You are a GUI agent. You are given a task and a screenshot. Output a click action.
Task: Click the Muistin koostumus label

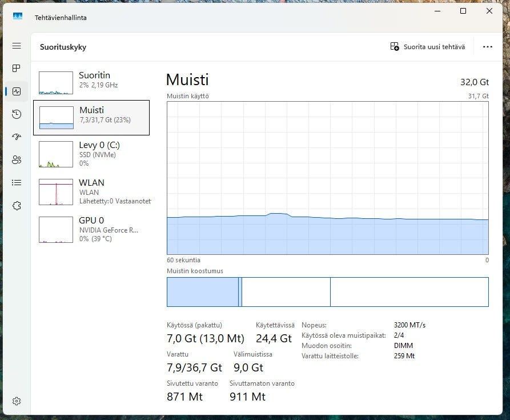tap(195, 271)
